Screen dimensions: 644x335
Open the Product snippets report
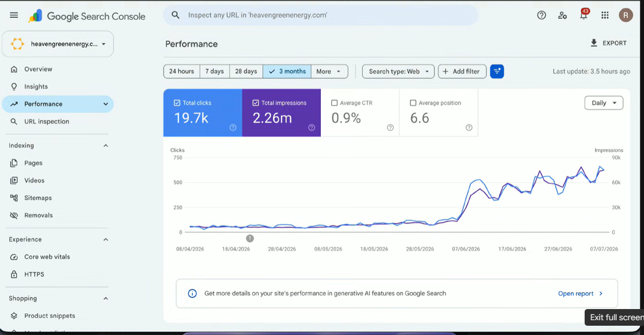[57, 315]
